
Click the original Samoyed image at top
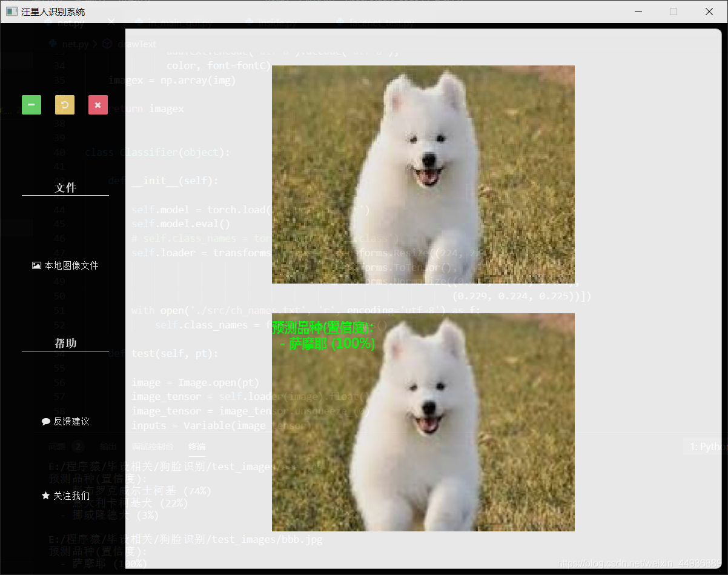423,174
